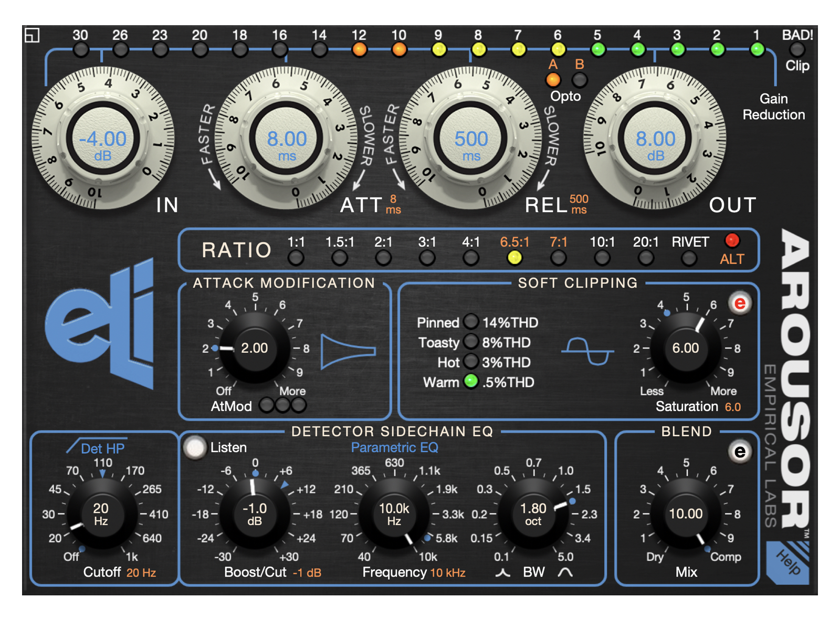Enable the ALT red button
840x619 pixels.
click(x=732, y=240)
